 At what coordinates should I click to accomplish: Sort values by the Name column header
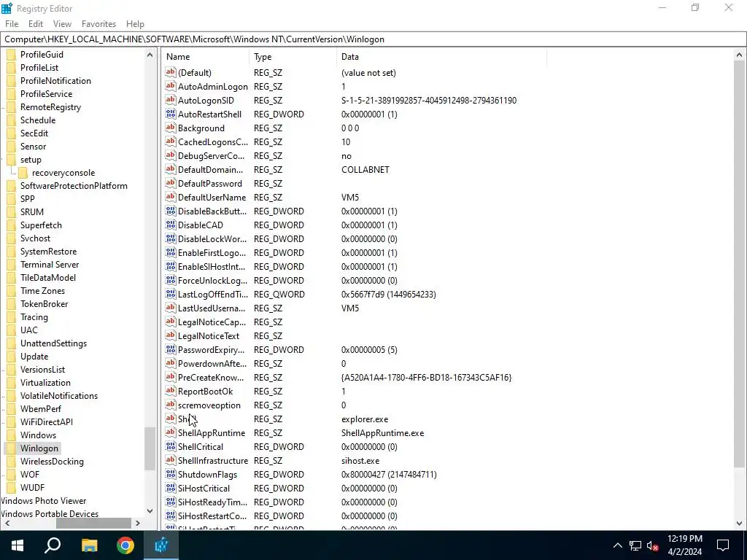pos(206,57)
